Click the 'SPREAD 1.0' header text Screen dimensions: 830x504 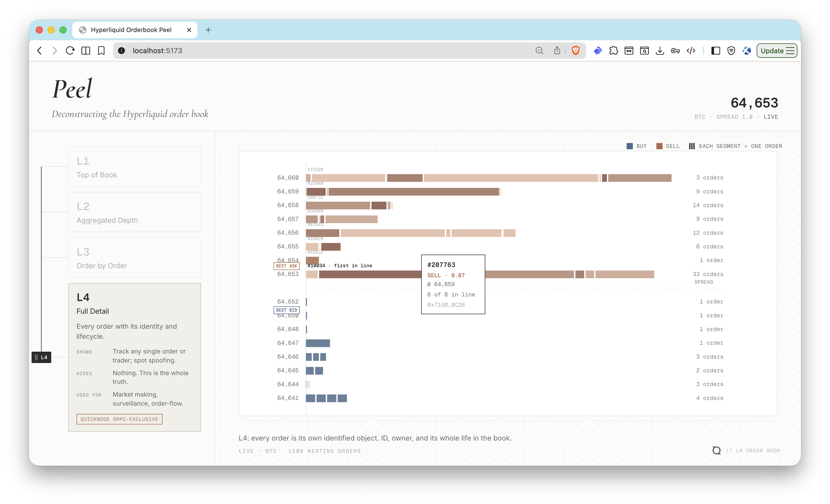click(x=734, y=117)
